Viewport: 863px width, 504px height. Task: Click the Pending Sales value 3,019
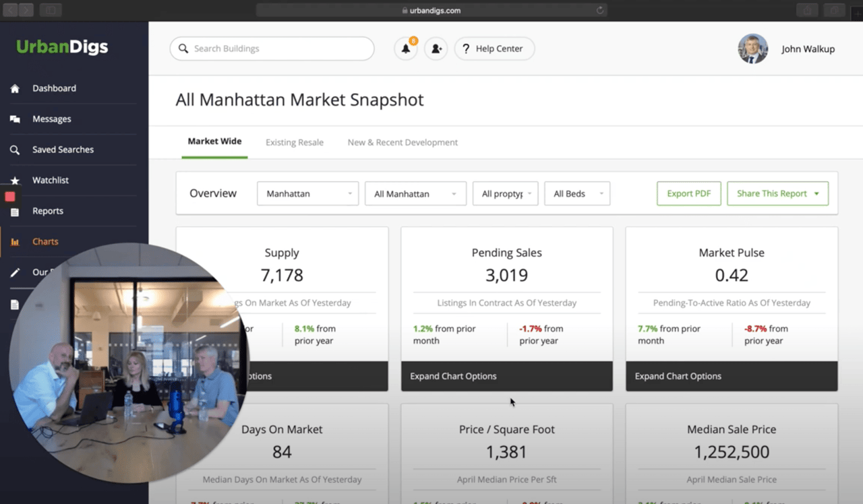click(506, 275)
